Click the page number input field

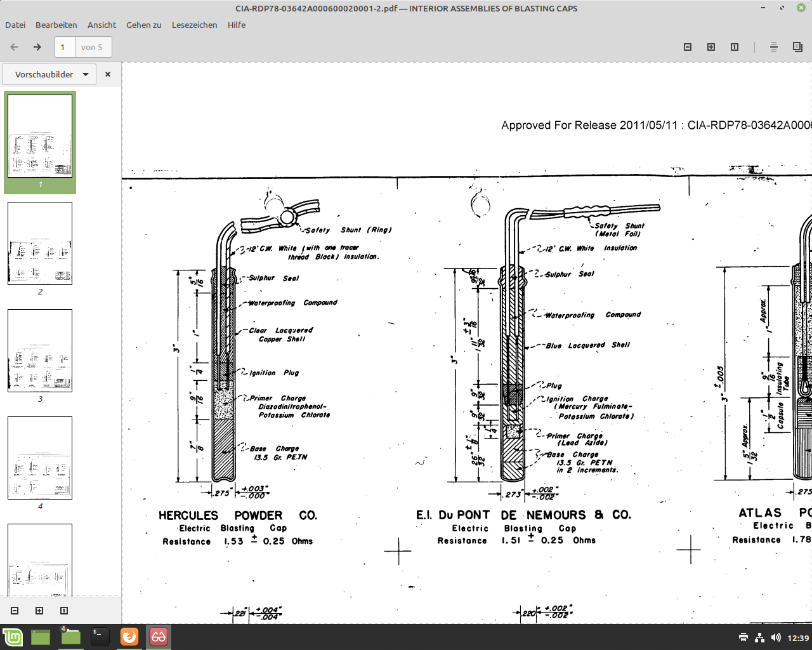65,47
